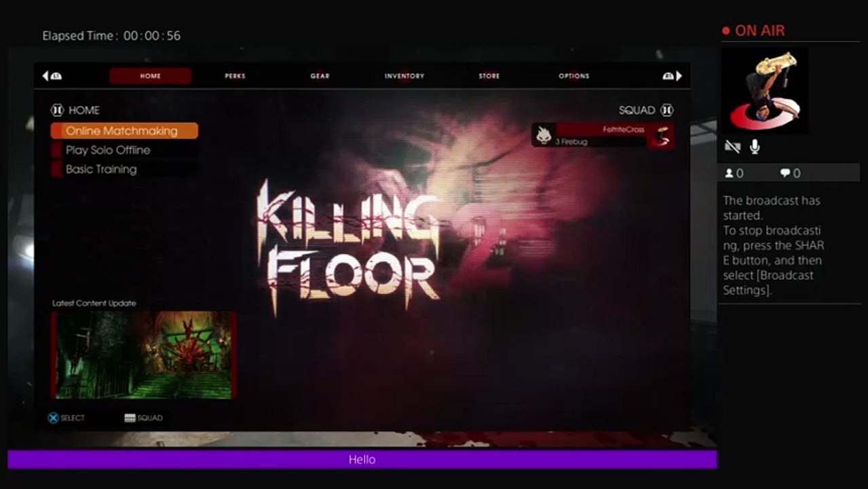868x489 pixels.
Task: Click the L1 previous-tab arrow icon
Action: [52, 76]
